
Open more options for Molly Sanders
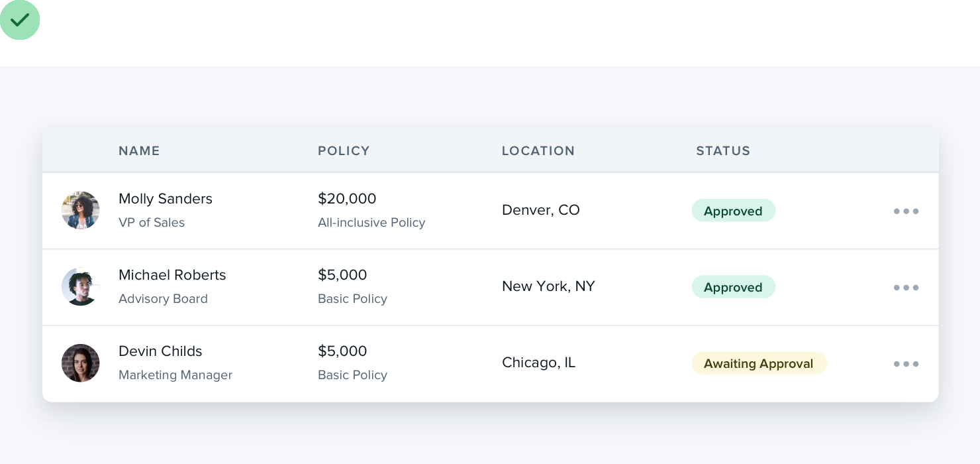[x=906, y=211]
